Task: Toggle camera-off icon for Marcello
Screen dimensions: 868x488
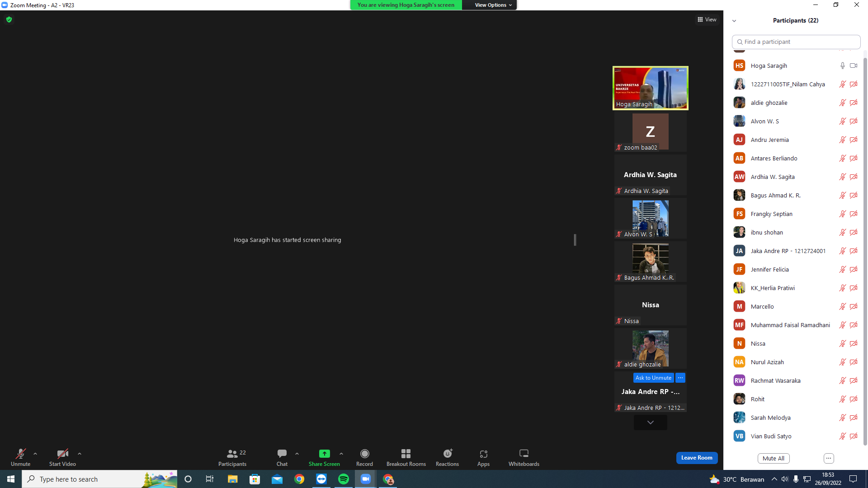Action: [854, 306]
